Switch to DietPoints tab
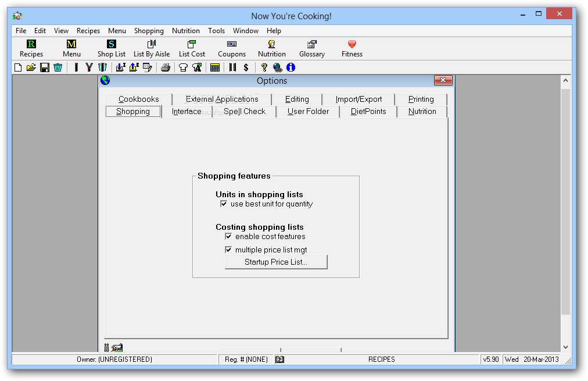Image resolution: width=588 pixels, height=381 pixels. tap(368, 112)
